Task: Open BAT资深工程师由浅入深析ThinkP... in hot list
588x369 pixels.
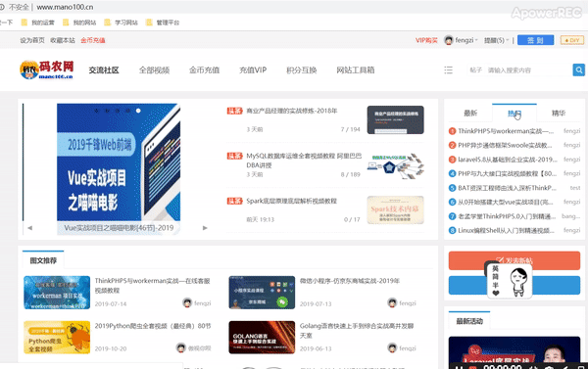Action: 507,188
